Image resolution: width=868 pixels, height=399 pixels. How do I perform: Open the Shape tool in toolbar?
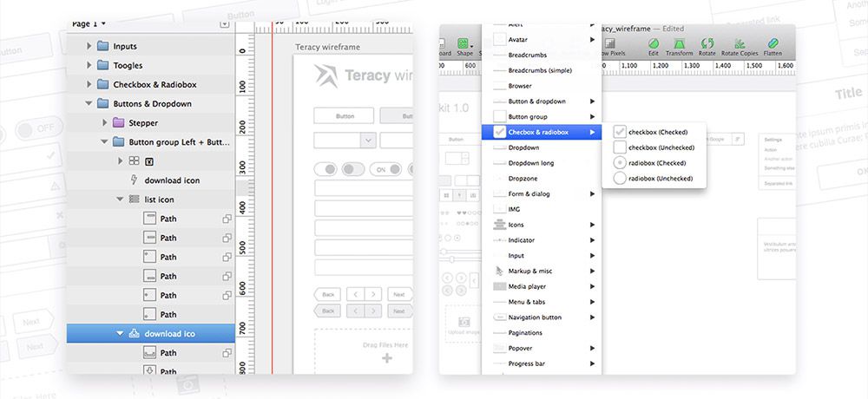(464, 45)
